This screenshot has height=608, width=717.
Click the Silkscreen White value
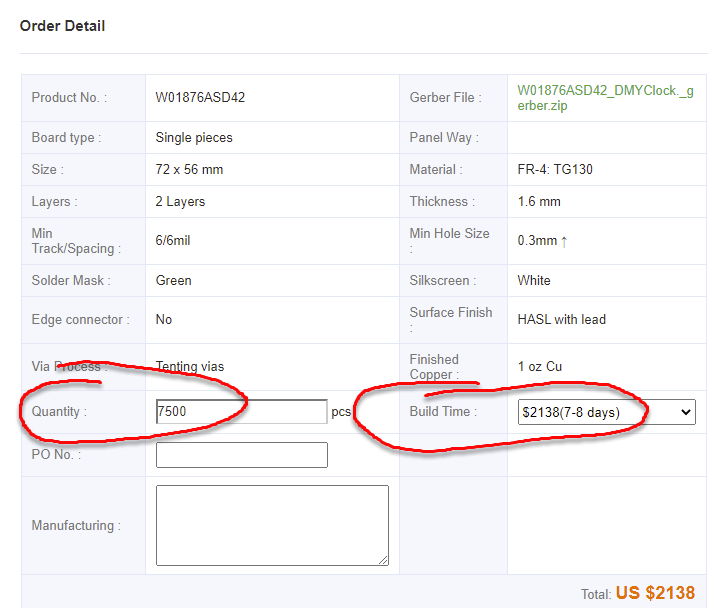[x=534, y=281]
